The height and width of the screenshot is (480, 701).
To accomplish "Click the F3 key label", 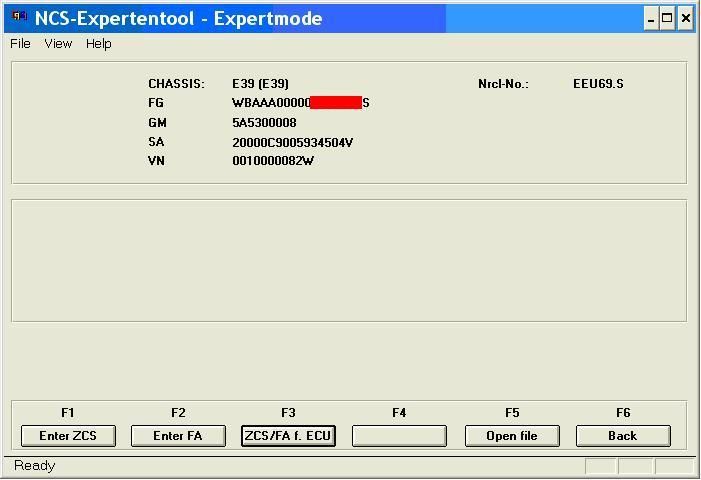I will coord(288,413).
